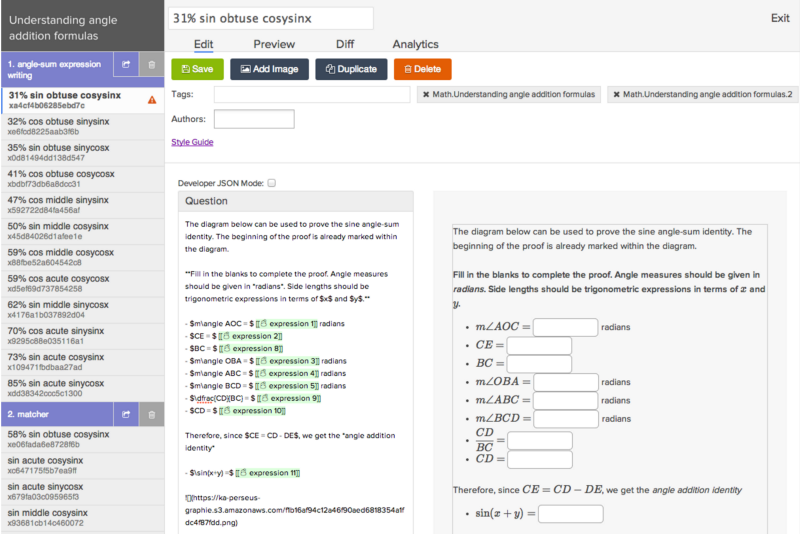Open the Analytics tab
This screenshot has height=534, width=800.
[x=415, y=44]
